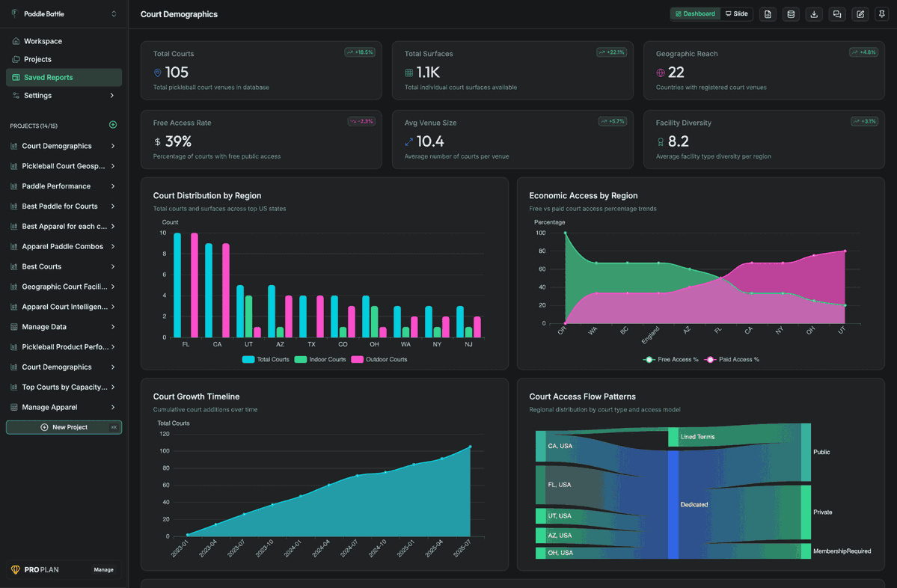Toggle Indoor Courts legend series
897x588 pixels.
coord(319,360)
